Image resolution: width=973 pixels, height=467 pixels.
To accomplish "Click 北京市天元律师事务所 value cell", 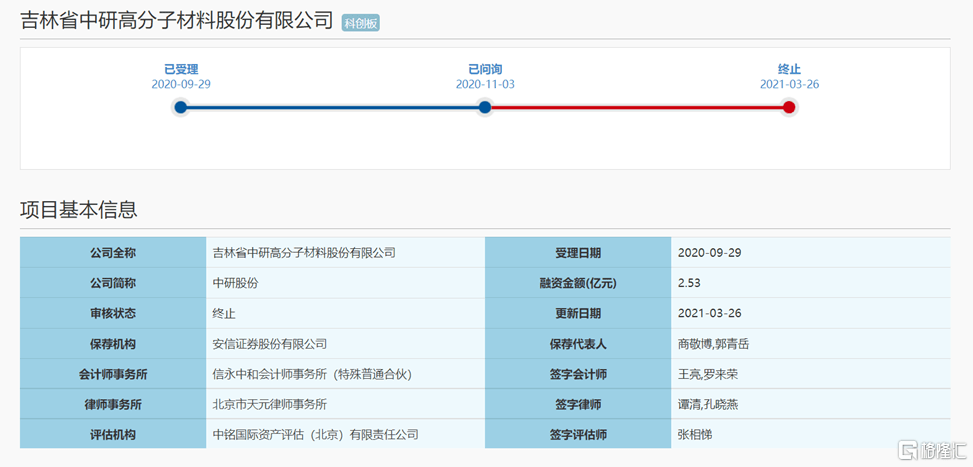I will coord(345,404).
